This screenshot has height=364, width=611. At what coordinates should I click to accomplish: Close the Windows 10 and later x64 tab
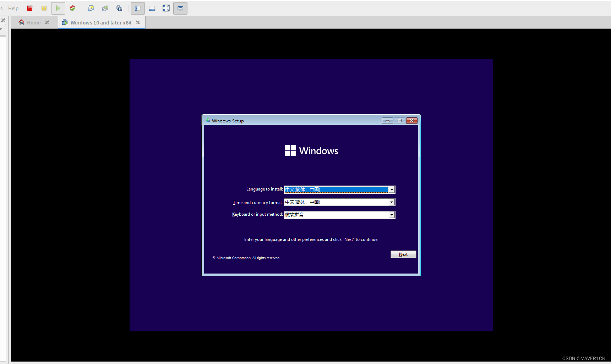(138, 22)
